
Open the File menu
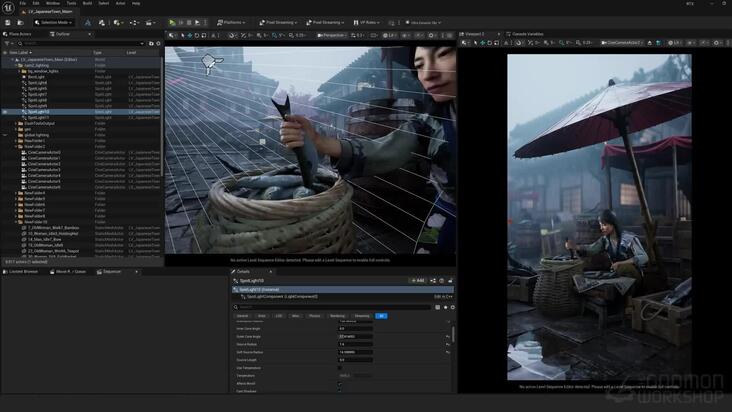(22, 3)
